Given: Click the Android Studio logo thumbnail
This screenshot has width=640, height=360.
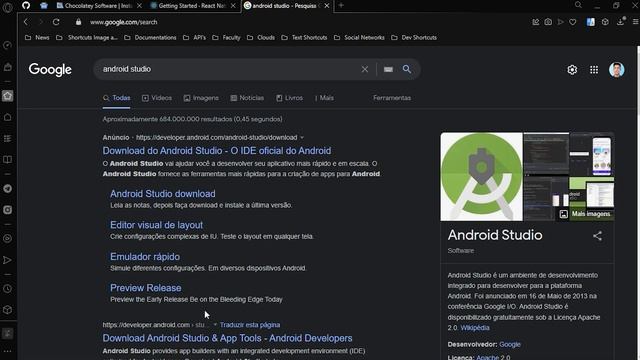Looking at the screenshot, I should pos(482,176).
